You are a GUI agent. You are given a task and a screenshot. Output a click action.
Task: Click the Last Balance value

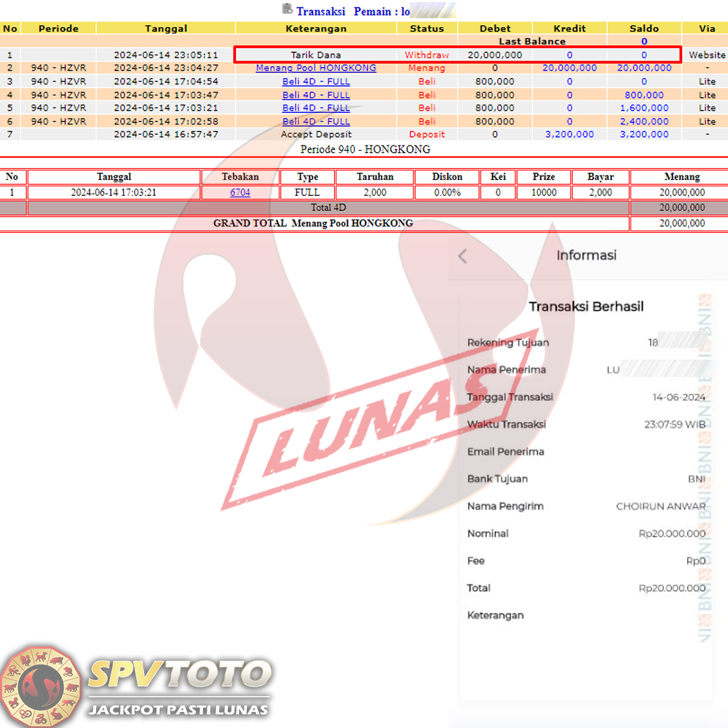pyautogui.click(x=644, y=41)
